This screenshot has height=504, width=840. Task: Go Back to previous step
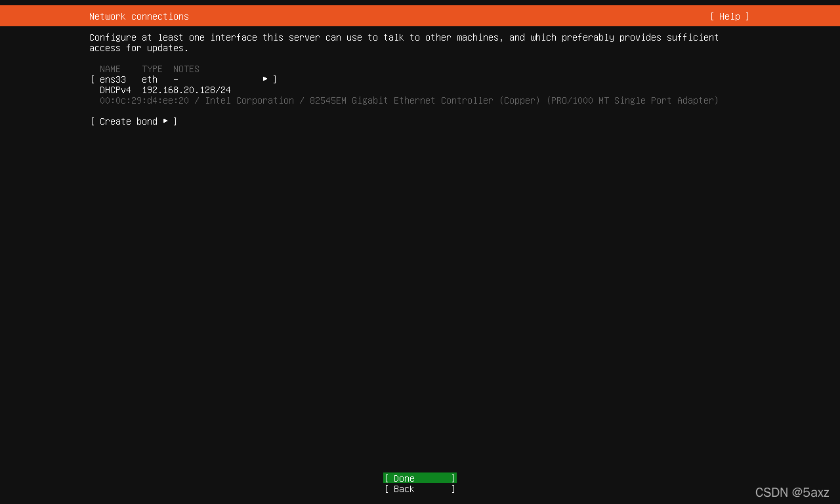point(420,489)
